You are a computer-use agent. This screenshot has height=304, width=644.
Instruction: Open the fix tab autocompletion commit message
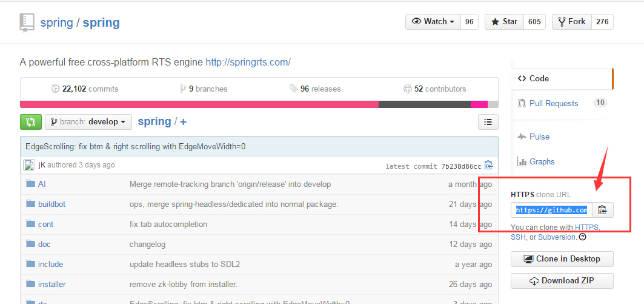(x=168, y=224)
